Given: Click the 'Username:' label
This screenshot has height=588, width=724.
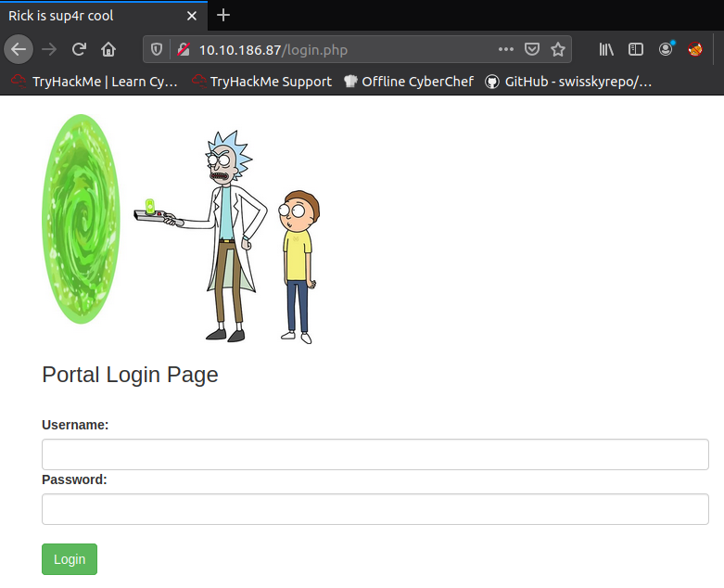Looking at the screenshot, I should pos(75,425).
